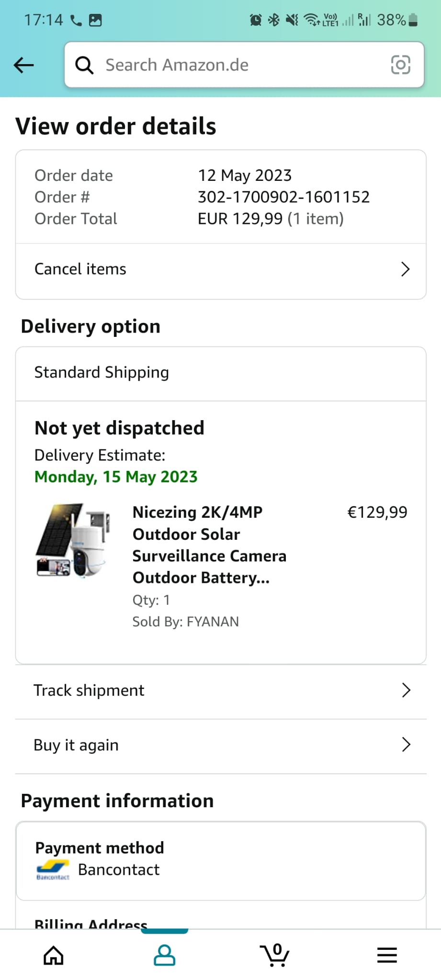
Task: Expand Buy it again chevron arrow
Action: click(406, 745)
